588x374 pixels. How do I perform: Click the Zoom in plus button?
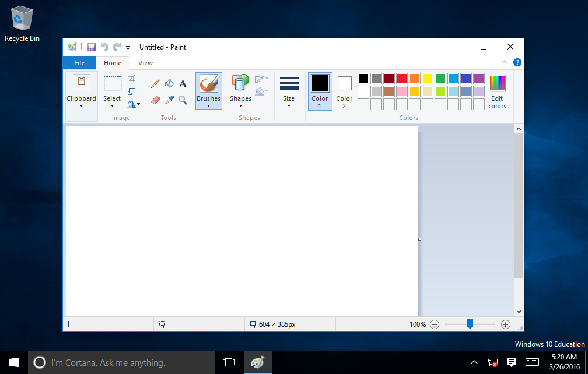(x=506, y=324)
